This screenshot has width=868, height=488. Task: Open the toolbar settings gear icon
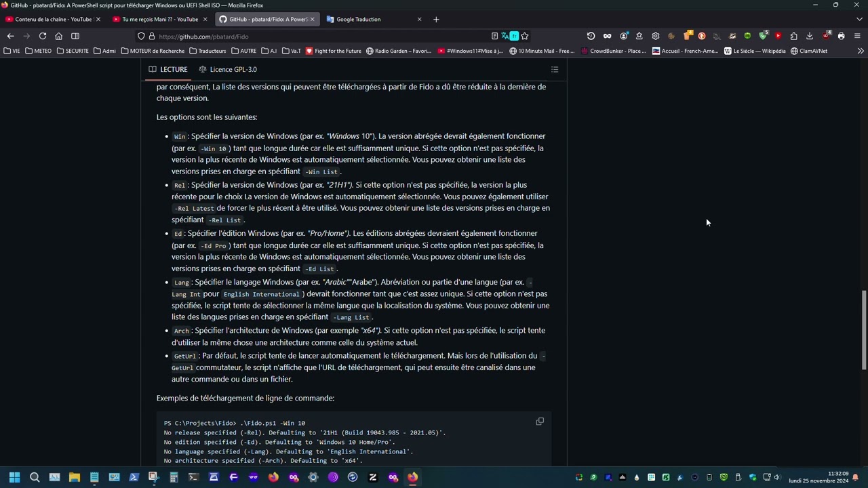[x=655, y=36]
